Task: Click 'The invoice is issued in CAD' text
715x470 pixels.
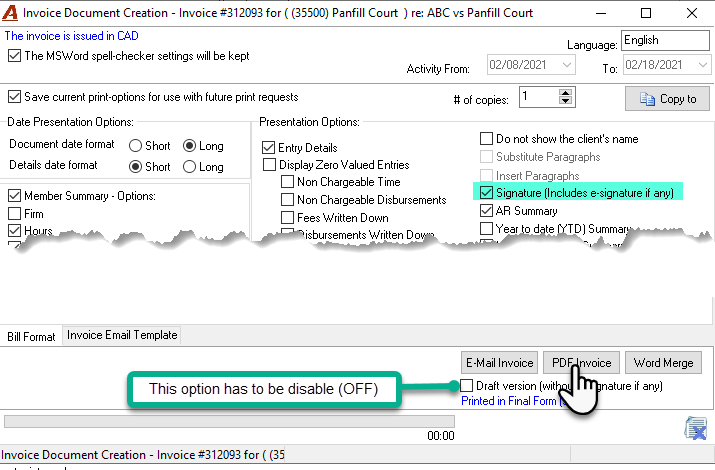Action: coord(72,36)
